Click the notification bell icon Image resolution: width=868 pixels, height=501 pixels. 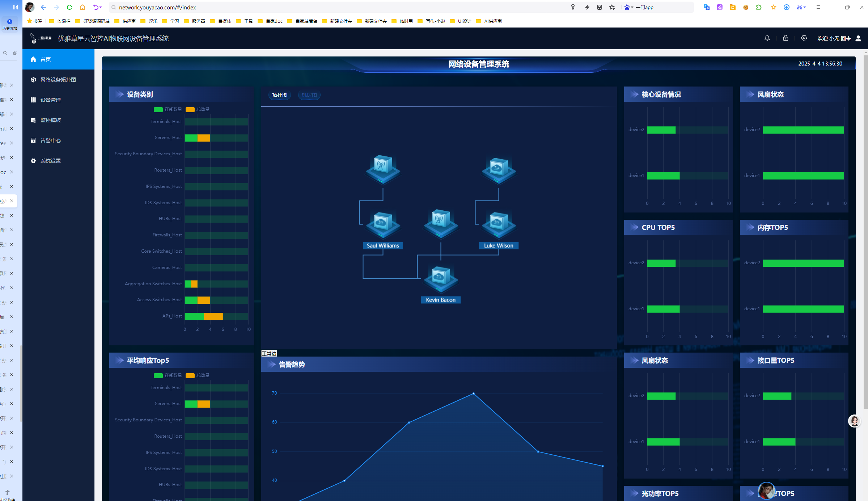click(x=767, y=38)
